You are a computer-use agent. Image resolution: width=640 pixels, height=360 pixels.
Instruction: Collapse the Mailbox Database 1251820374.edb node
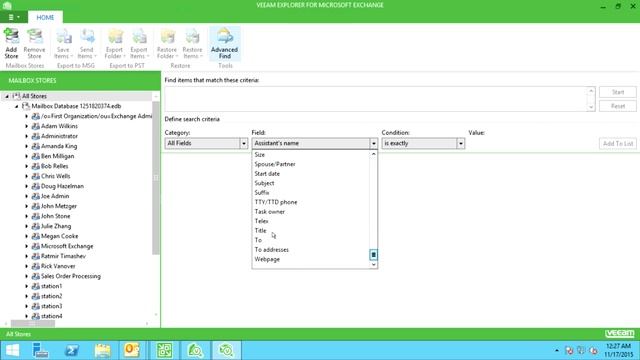(17, 106)
